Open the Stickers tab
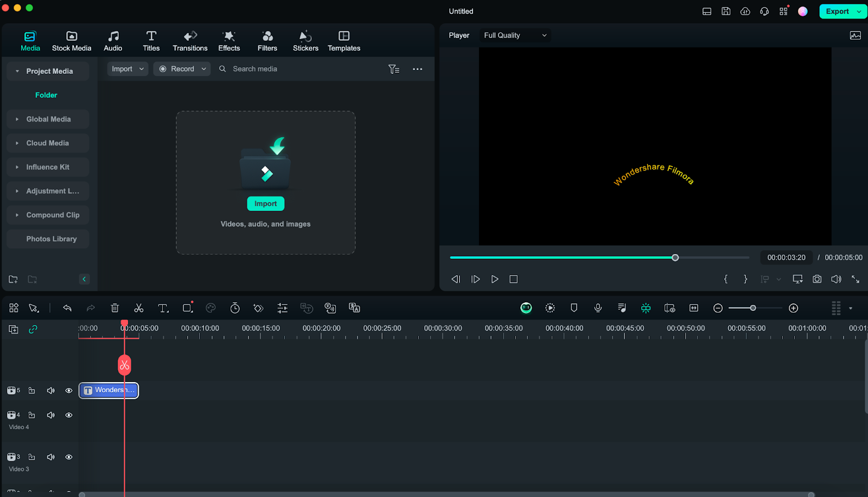The width and height of the screenshot is (868, 497). point(305,41)
